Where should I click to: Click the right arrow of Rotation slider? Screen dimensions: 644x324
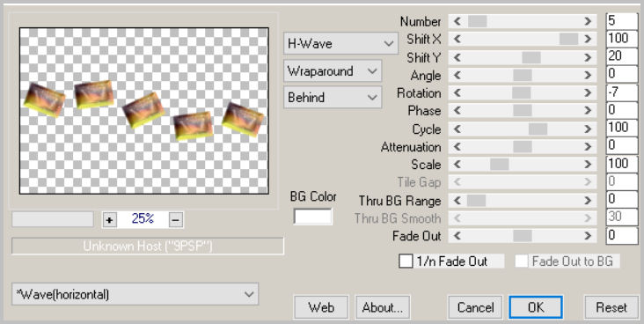coord(589,93)
